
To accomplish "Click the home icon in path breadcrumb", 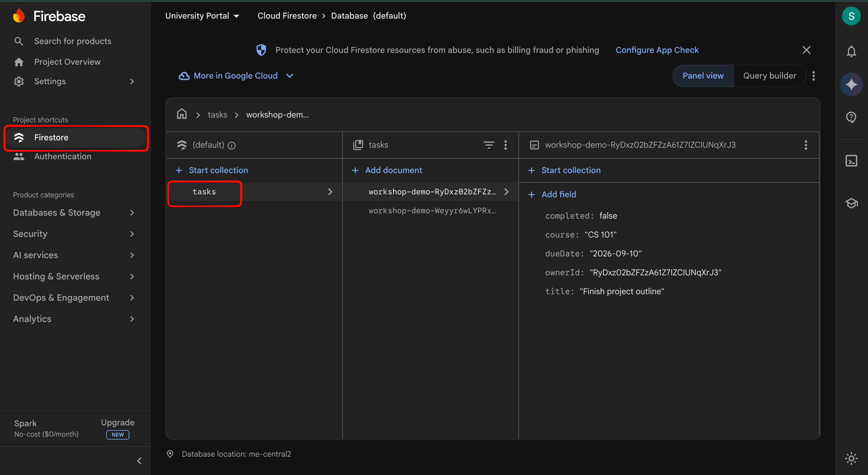I will point(182,114).
